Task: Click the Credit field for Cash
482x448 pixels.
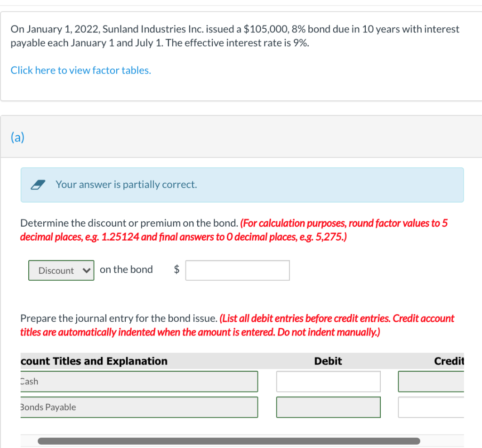Action: [431, 382]
